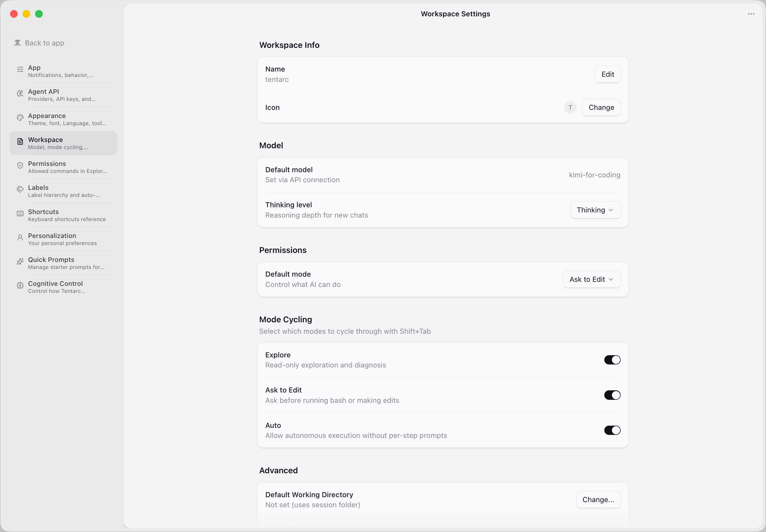Open Agent API providers settings
Viewport: 766px width, 532px height.
point(63,95)
